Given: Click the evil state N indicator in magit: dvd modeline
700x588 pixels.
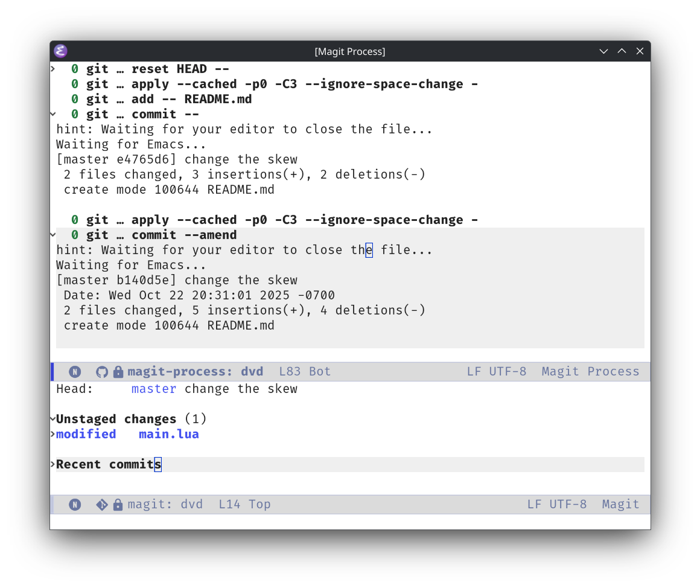Looking at the screenshot, I should click(x=75, y=505).
